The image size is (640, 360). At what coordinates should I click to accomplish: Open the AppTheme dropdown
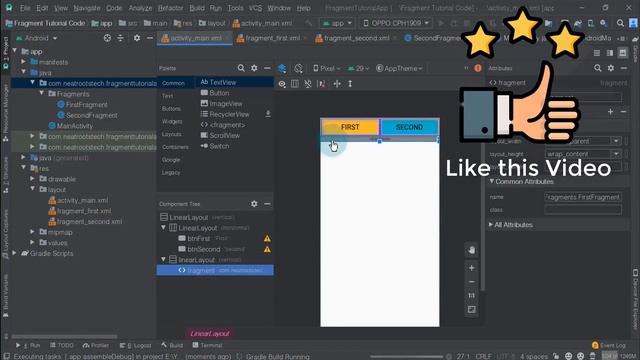[399, 68]
